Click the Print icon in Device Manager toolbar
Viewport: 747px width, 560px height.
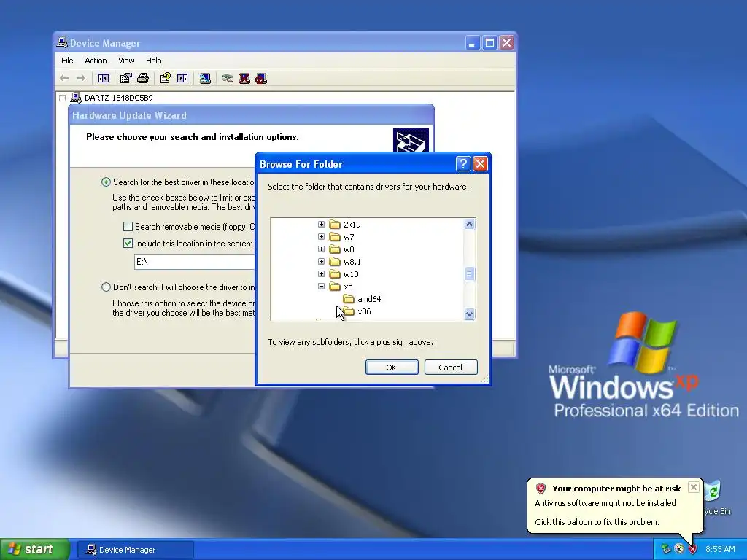[143, 78]
